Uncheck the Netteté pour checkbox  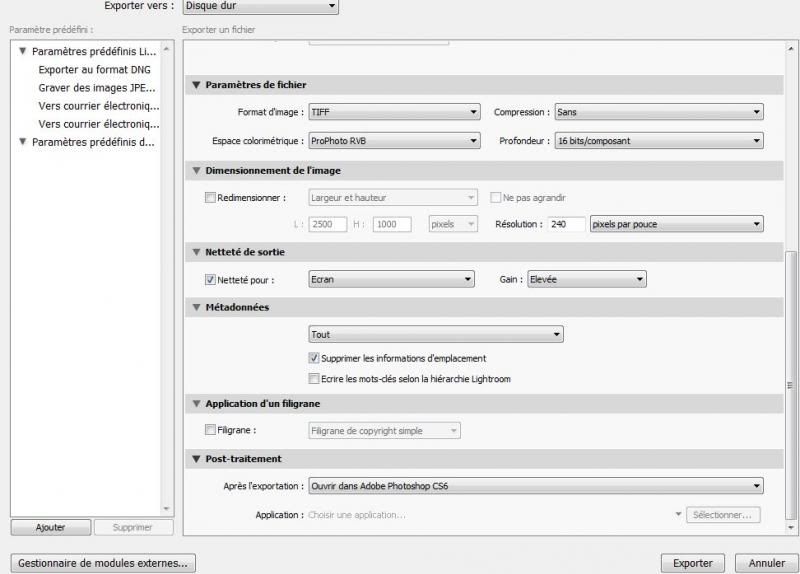click(210, 280)
